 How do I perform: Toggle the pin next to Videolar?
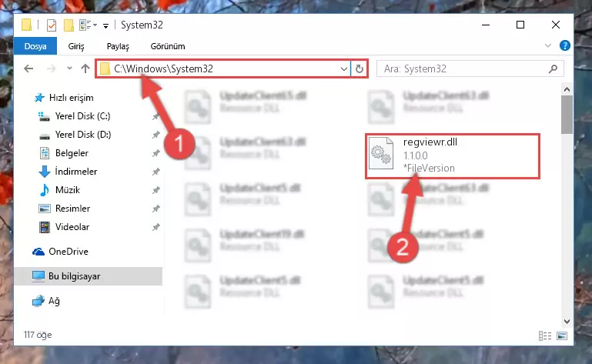coord(156,227)
